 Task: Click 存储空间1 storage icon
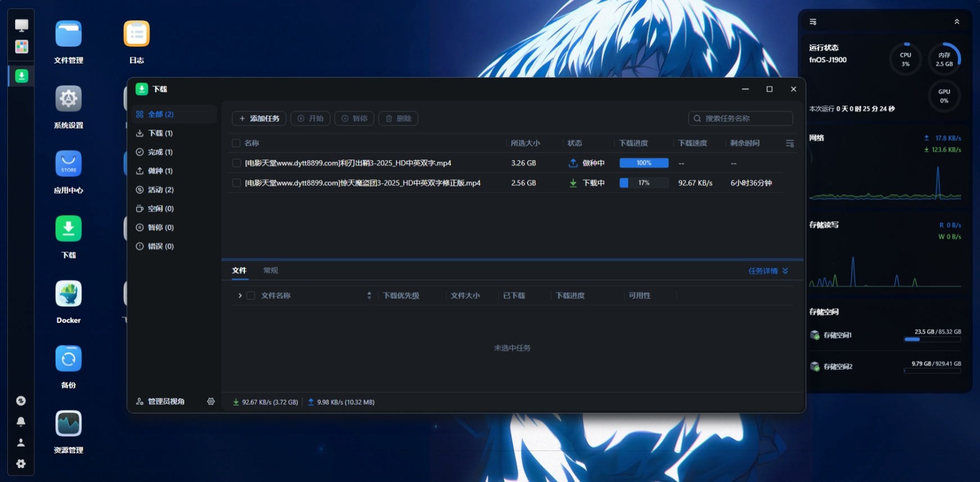815,335
